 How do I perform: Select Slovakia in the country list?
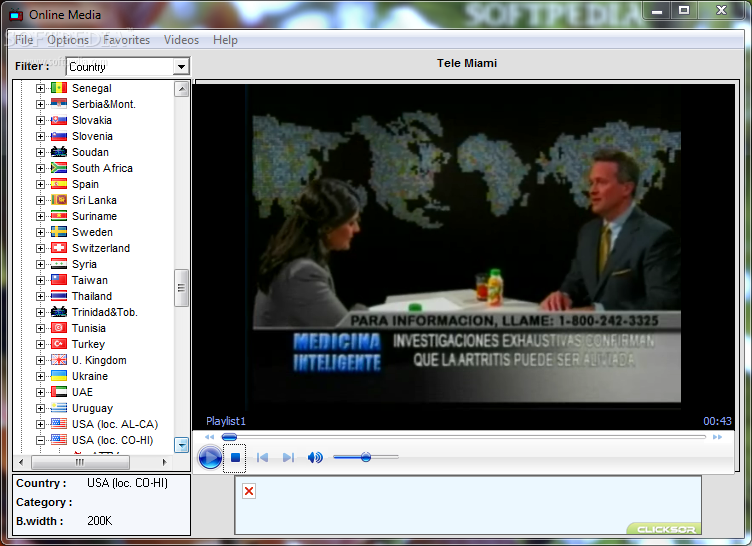point(92,120)
